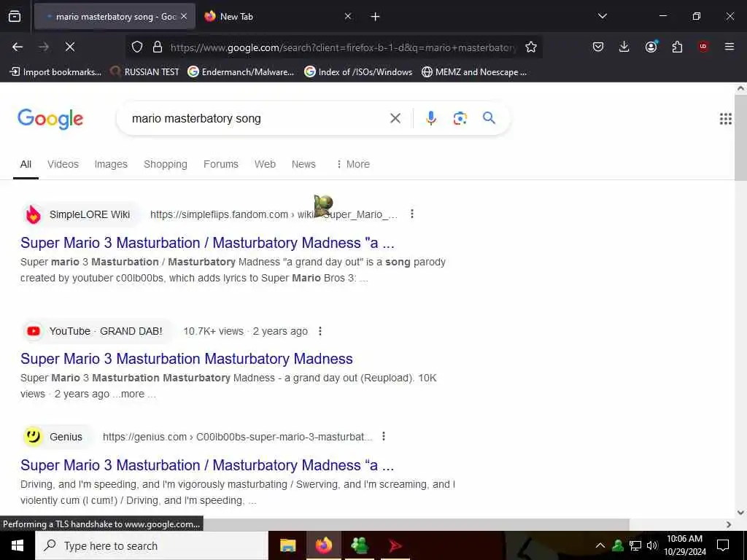Click the tracking protection shield icon
Viewport: 747px width, 560px height.
tap(137, 47)
